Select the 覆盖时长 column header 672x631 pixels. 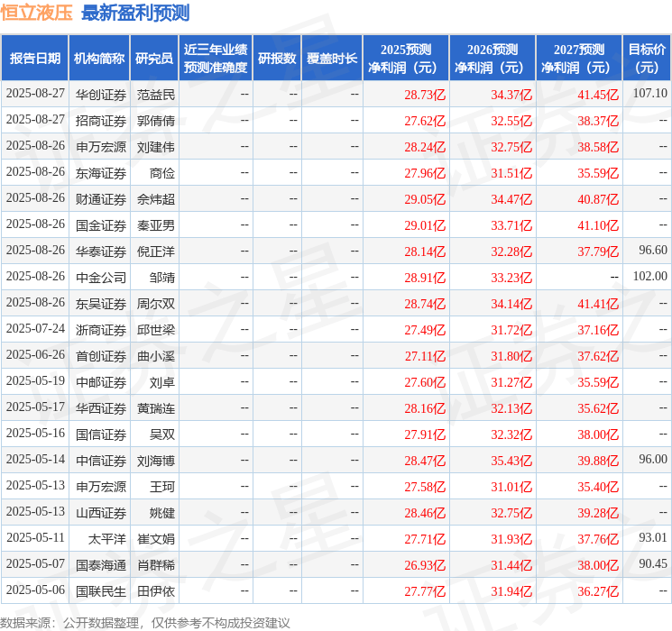[x=332, y=59]
